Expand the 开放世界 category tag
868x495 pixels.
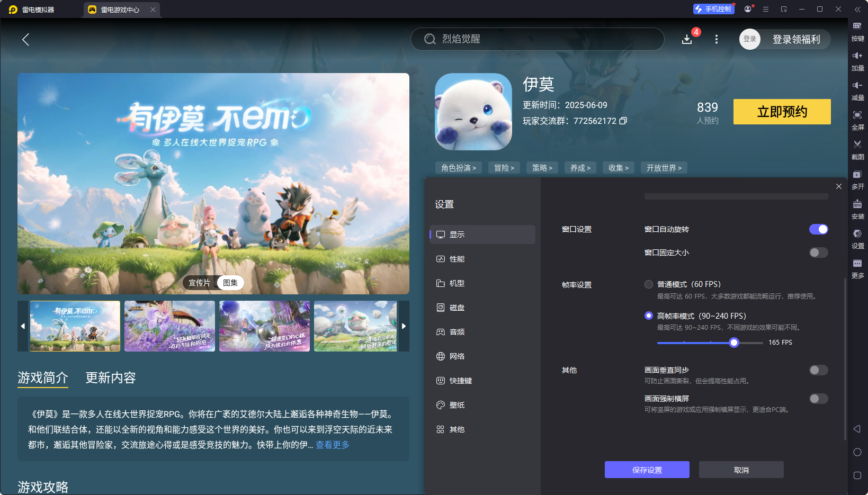coord(664,168)
